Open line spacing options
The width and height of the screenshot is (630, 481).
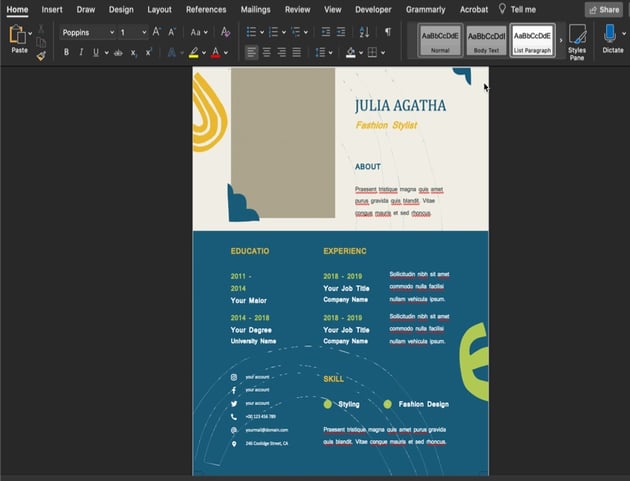coord(320,52)
